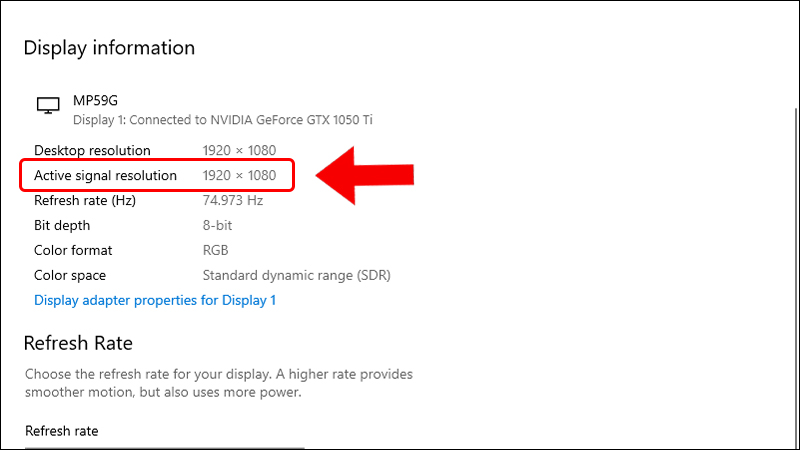This screenshot has height=450, width=800.
Task: Click the Bit depth label
Action: 62,225
